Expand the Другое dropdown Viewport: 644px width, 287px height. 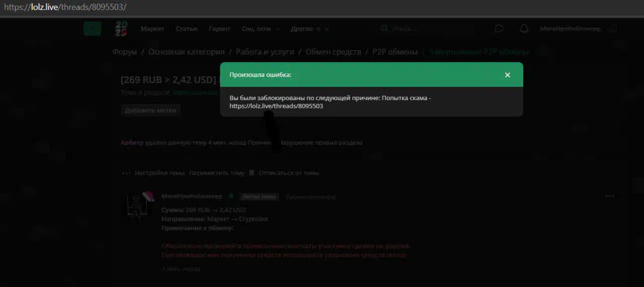(x=310, y=29)
